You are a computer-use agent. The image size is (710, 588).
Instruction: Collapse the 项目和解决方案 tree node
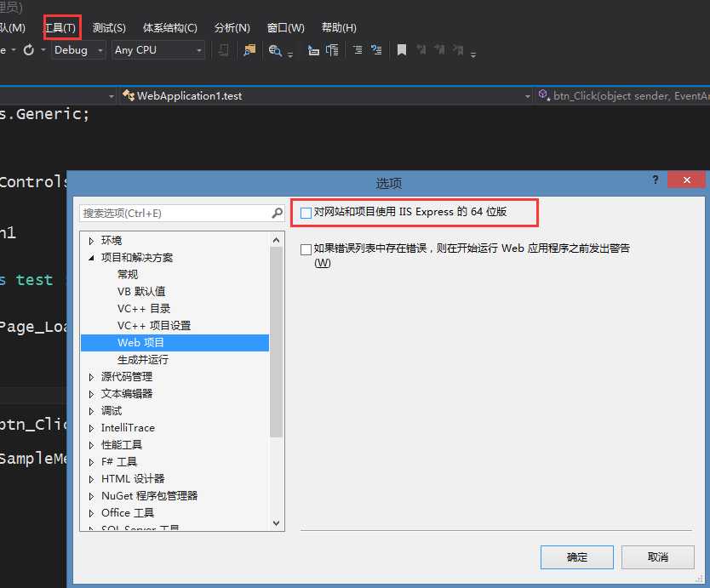(91, 258)
